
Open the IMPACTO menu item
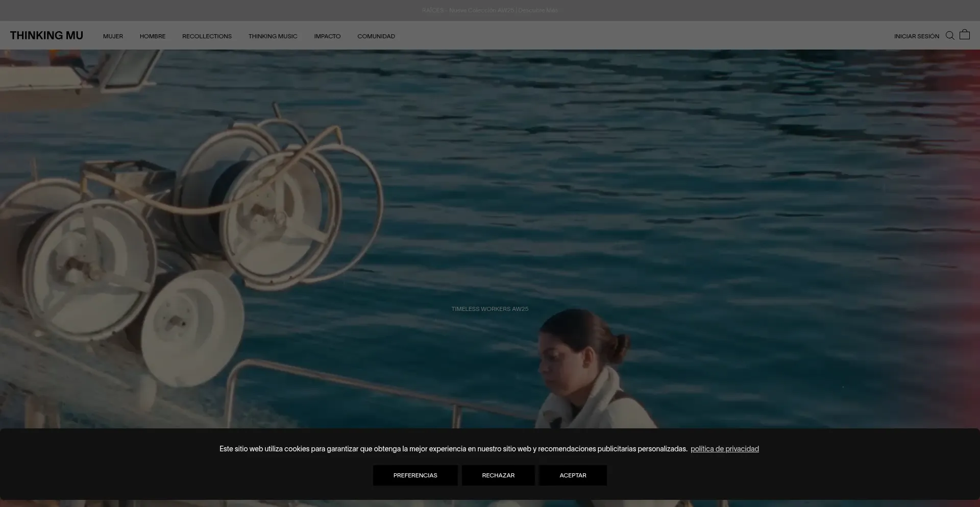click(327, 36)
